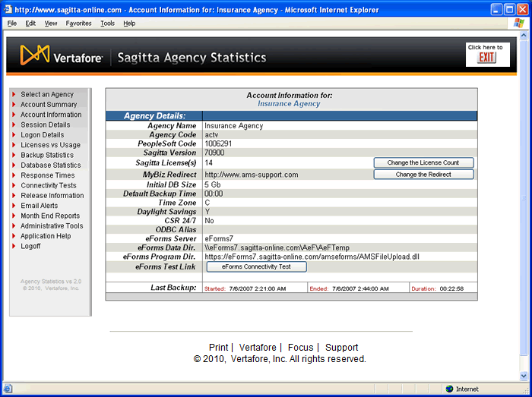Viewport: 532px width, 397px height.
Task: Open Licenses vs Usage
Action: coord(51,145)
